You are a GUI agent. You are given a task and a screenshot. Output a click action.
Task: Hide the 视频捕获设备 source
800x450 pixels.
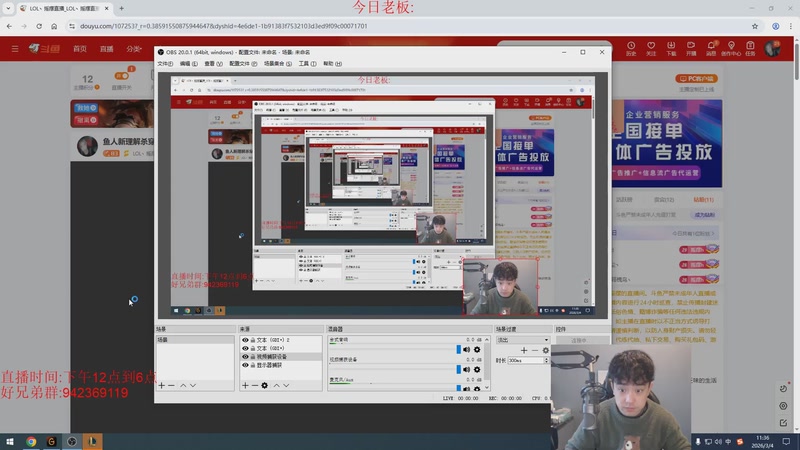click(245, 357)
